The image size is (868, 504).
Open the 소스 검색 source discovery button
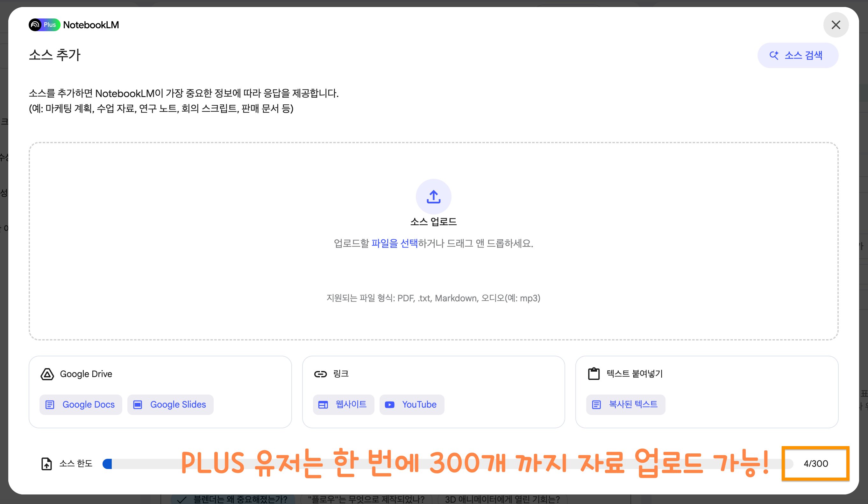(797, 55)
